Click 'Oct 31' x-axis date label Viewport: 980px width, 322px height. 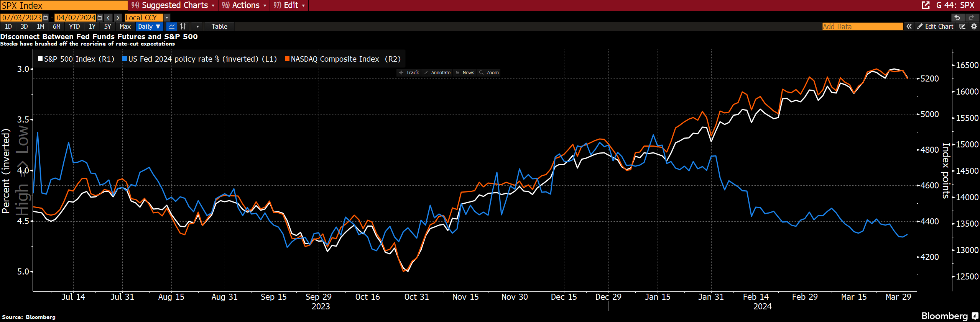[416, 297]
